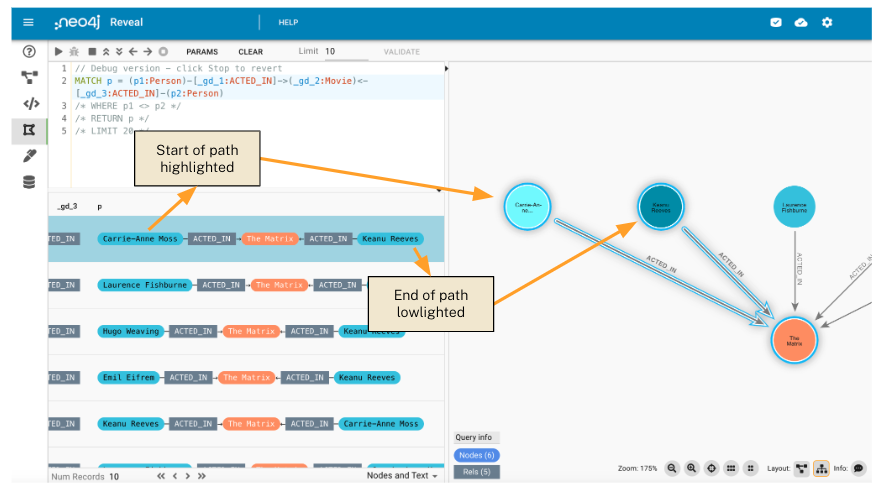The image size is (885, 493).
Task: Click the four-dot grid icon
Action: 750,468
